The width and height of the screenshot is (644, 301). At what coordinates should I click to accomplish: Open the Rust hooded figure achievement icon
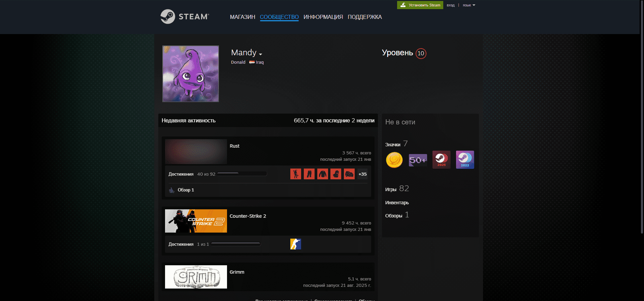(336, 174)
